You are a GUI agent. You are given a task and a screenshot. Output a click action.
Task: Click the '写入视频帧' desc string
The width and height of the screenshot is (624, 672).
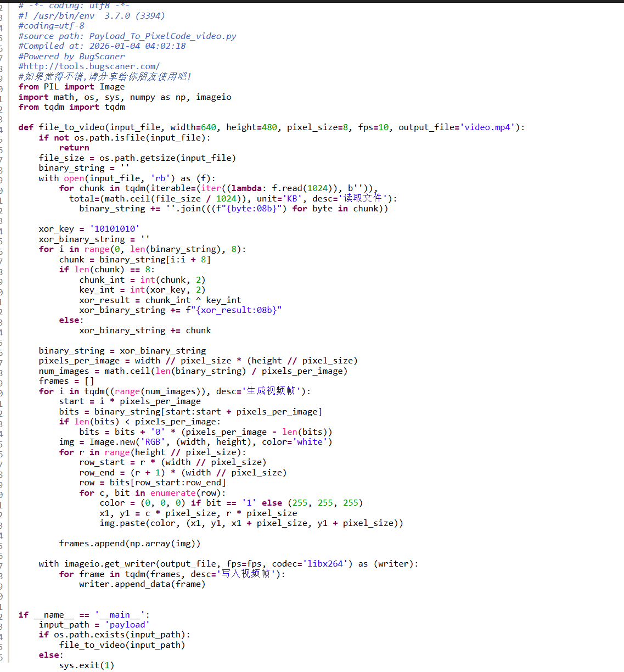click(x=245, y=574)
